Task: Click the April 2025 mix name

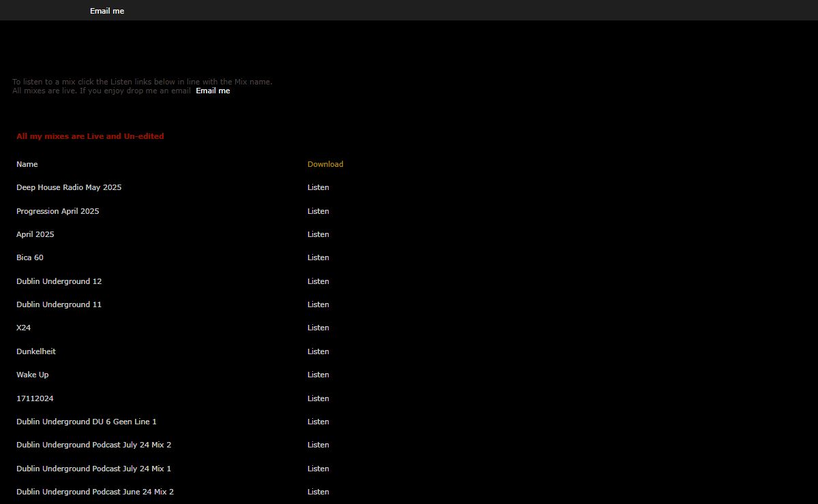Action: (35, 234)
